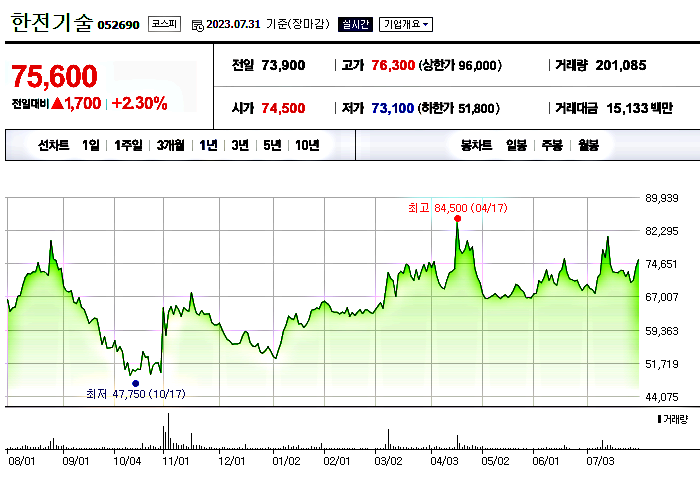Click the 한전기술 stock name title

[52, 22]
